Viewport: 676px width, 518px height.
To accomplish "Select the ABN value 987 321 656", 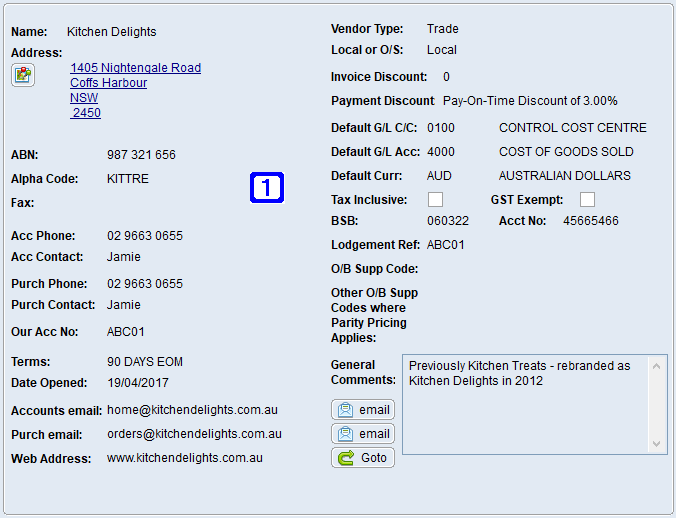I will (x=141, y=155).
